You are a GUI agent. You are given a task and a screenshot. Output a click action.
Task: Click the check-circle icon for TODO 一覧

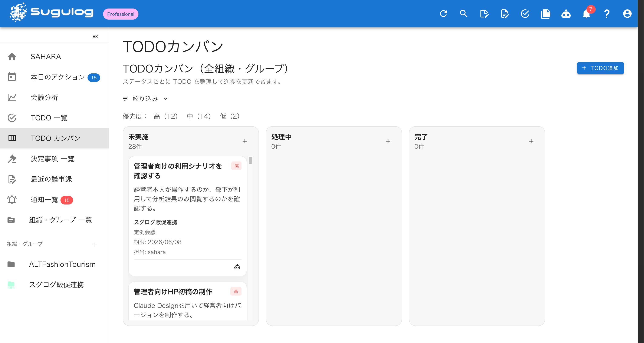[12, 118]
